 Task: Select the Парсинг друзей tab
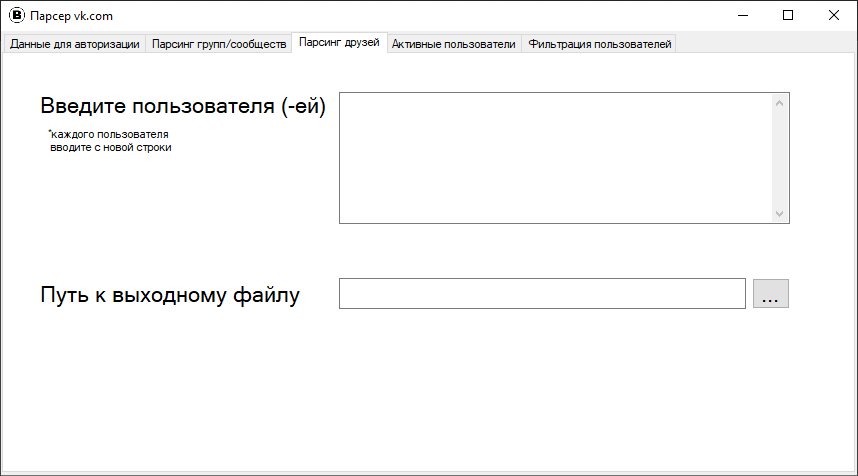pos(339,43)
